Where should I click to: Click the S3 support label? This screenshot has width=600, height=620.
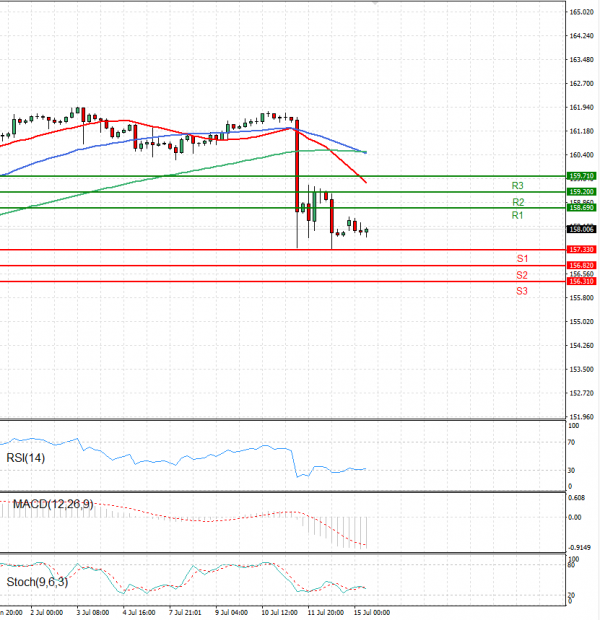point(522,291)
